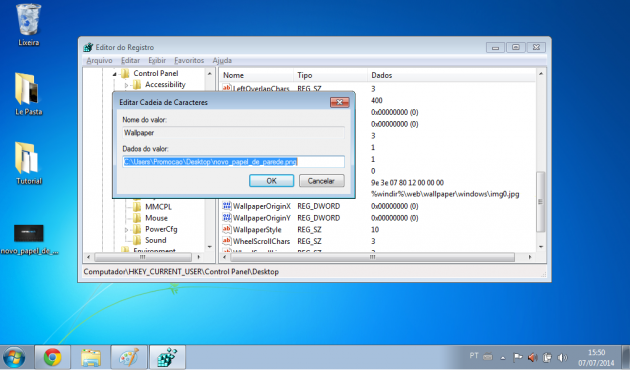The image size is (630, 370).
Task: Launch Google Chrome from the taskbar
Action: (x=53, y=357)
